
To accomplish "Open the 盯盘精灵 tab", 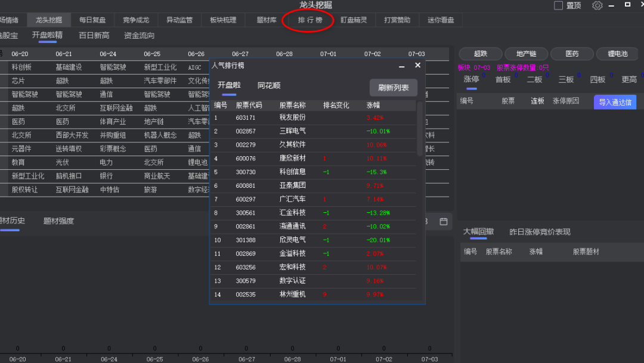I will [x=354, y=20].
